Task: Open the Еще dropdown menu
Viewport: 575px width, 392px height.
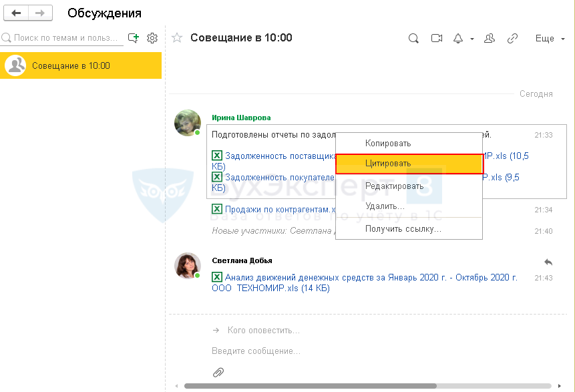Action: [550, 39]
